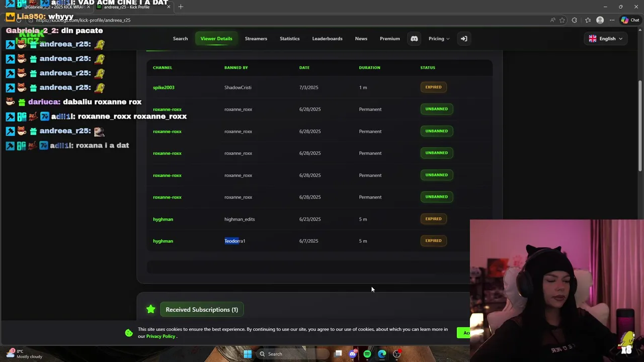This screenshot has height=362, width=644.
Task: Open Microsoft Edge from the taskbar
Action: coord(382,354)
